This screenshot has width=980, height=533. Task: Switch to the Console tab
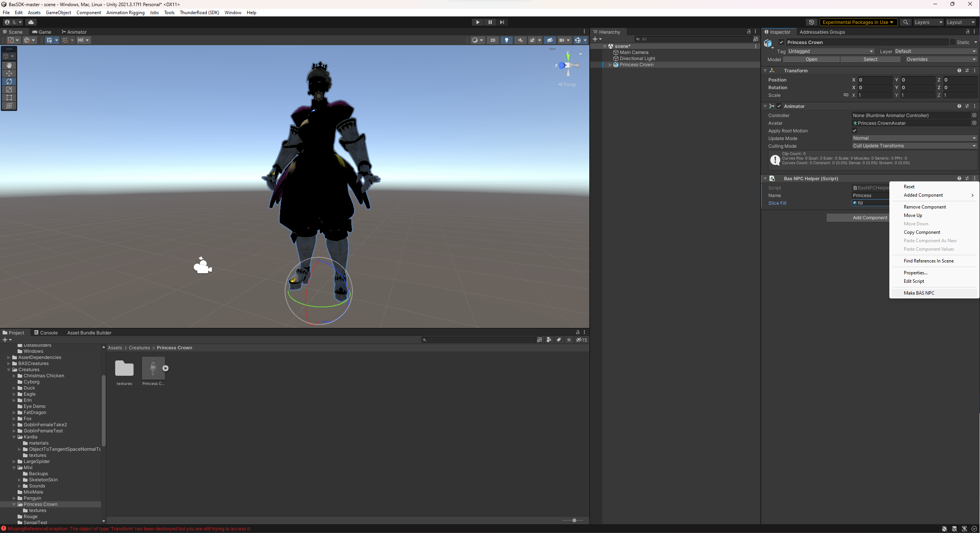46,333
